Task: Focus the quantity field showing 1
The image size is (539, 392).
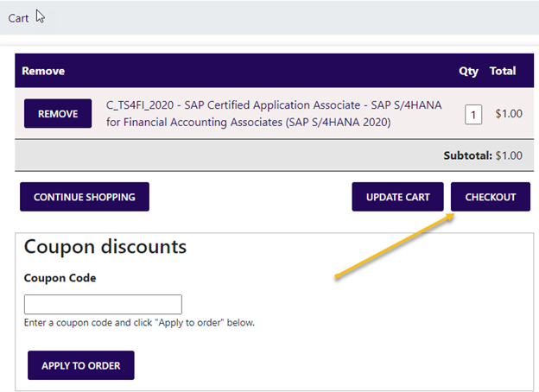Action: (x=472, y=114)
